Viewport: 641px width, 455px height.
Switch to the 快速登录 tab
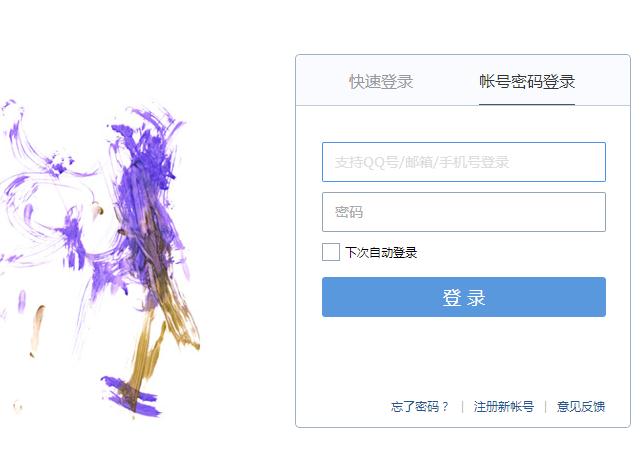click(x=381, y=82)
